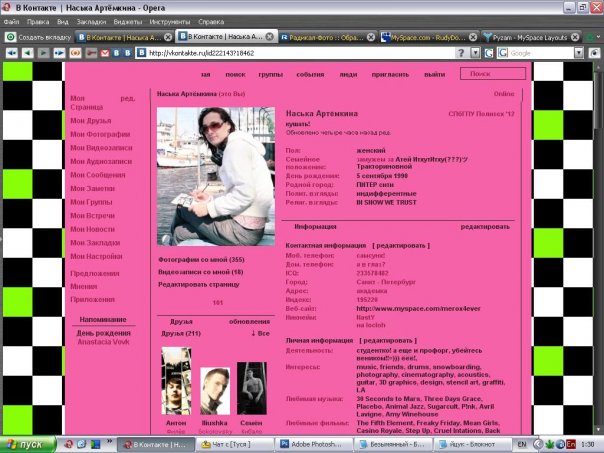The width and height of the screenshot is (604, 453).
Task: Open Мои Аудиозаписи link
Action: [x=101, y=161]
